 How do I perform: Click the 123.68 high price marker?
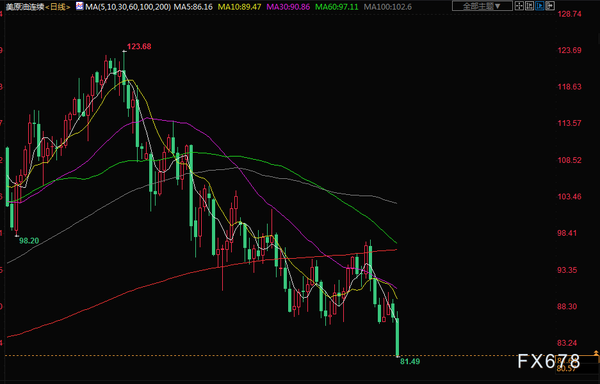tap(139, 47)
